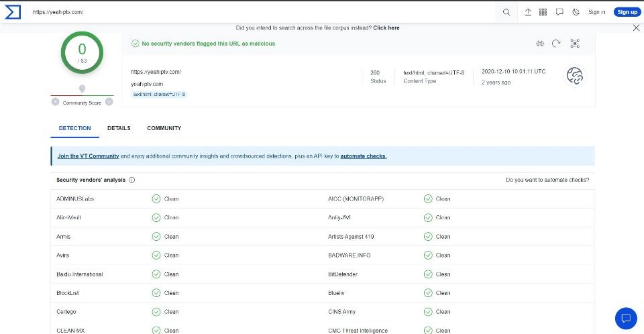Click AlienVault clean check icon
Screen dimensions: 644x334
(x=156, y=218)
